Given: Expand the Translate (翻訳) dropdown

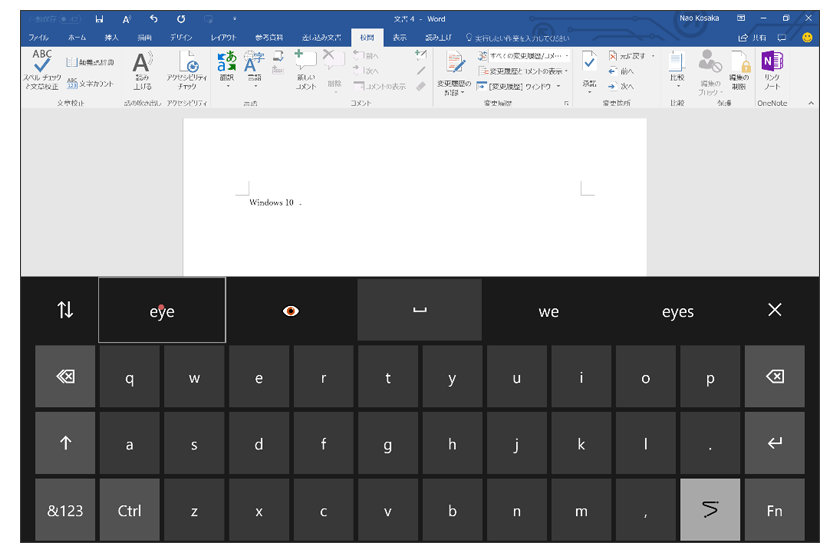Looking at the screenshot, I should [x=227, y=86].
